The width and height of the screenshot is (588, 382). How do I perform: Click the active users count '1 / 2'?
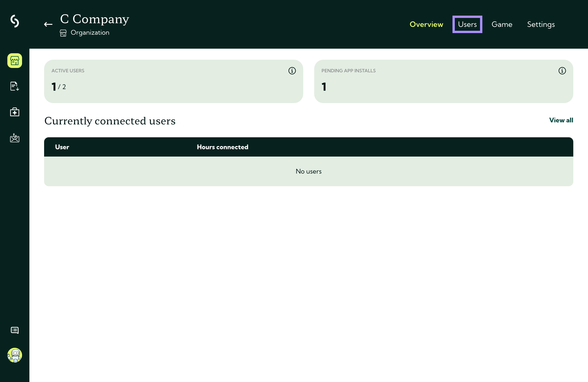[x=59, y=87]
